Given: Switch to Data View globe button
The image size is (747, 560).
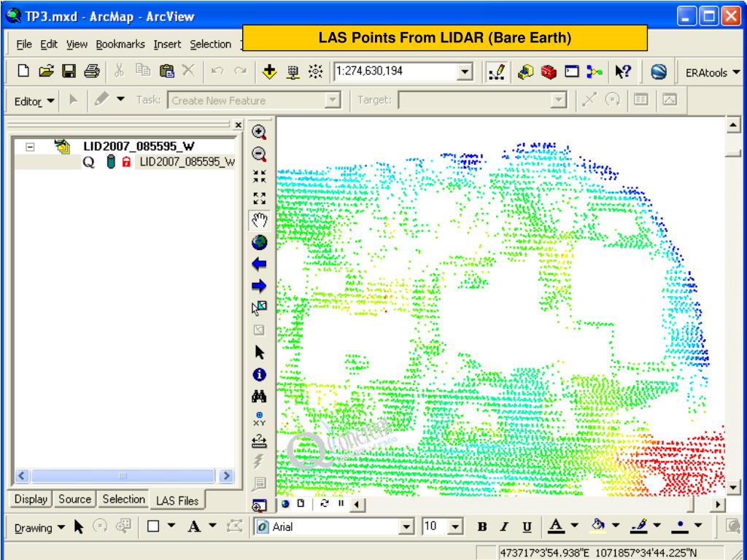Looking at the screenshot, I should (286, 503).
